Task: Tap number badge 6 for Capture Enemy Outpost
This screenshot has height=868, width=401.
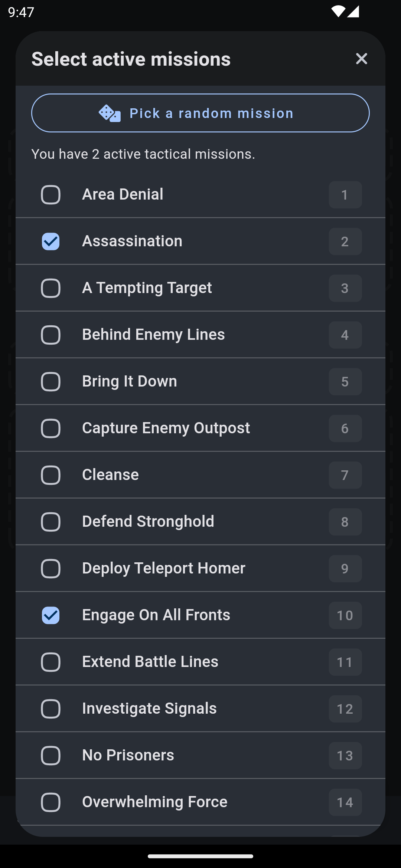Action: pos(345,428)
